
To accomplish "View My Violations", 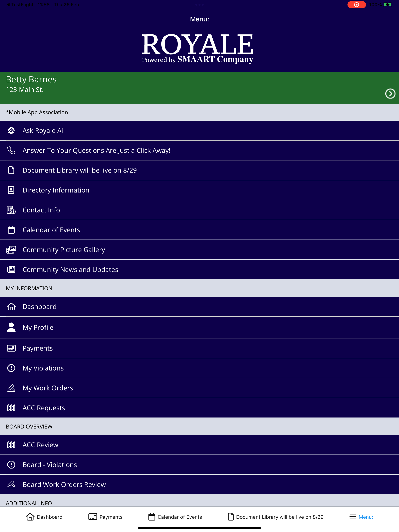I will click(x=199, y=368).
